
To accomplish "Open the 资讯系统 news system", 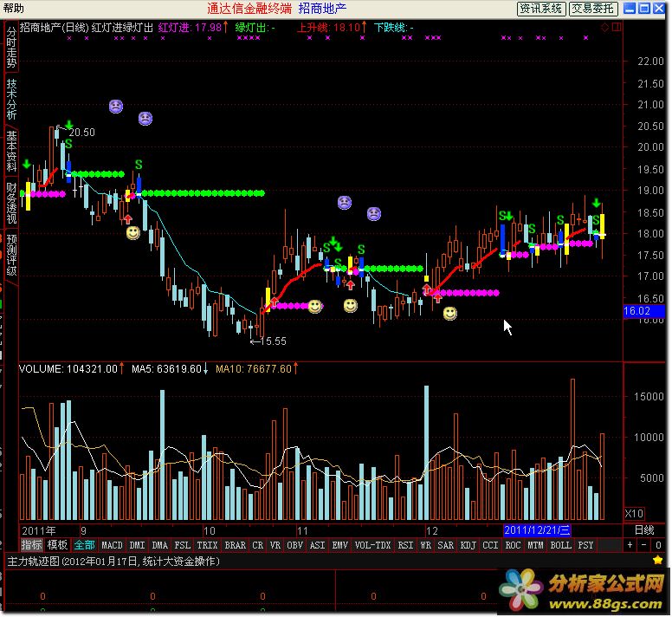I will click(541, 8).
